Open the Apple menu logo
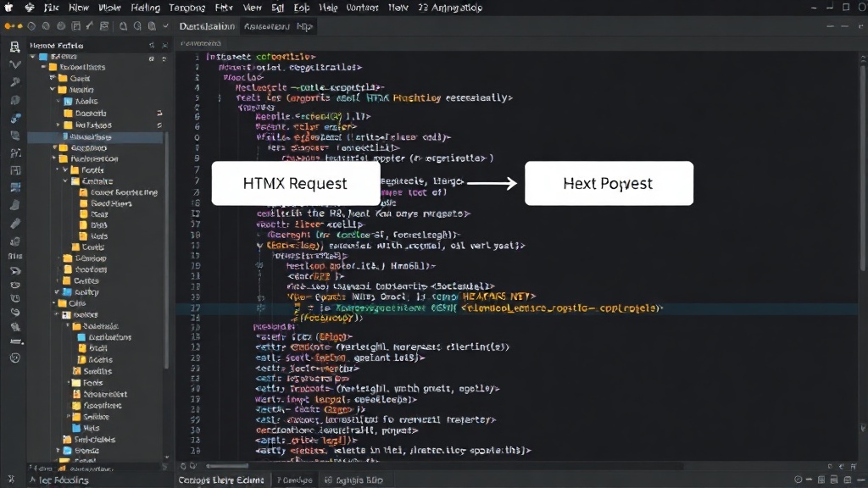This screenshot has width=868, height=488. pos(8,7)
